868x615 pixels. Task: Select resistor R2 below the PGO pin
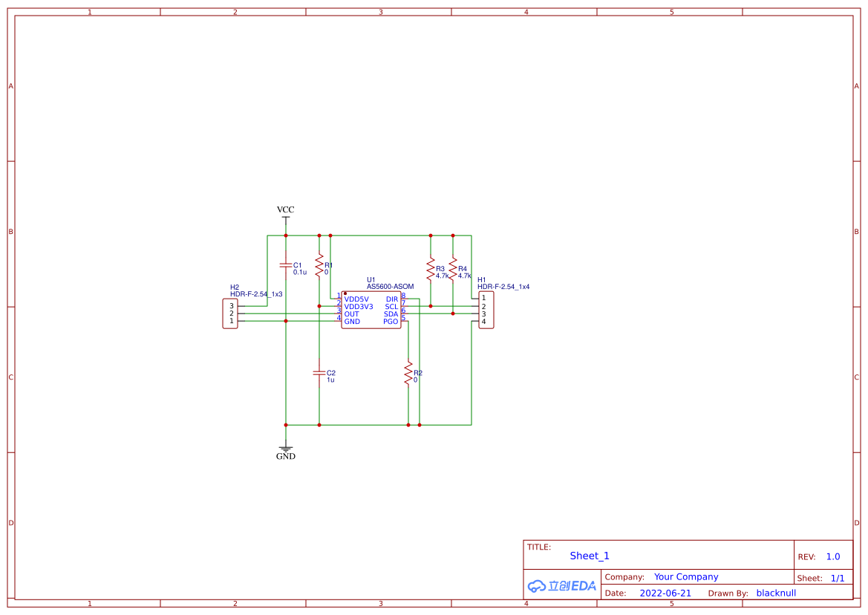click(x=408, y=373)
